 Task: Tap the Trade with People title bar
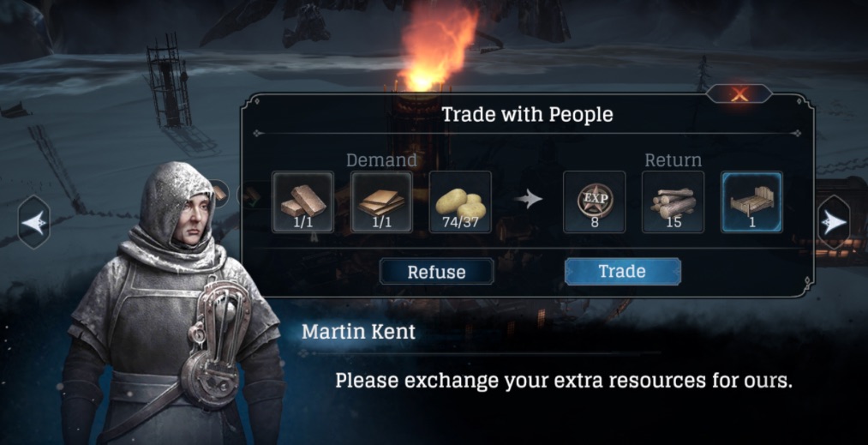[527, 115]
